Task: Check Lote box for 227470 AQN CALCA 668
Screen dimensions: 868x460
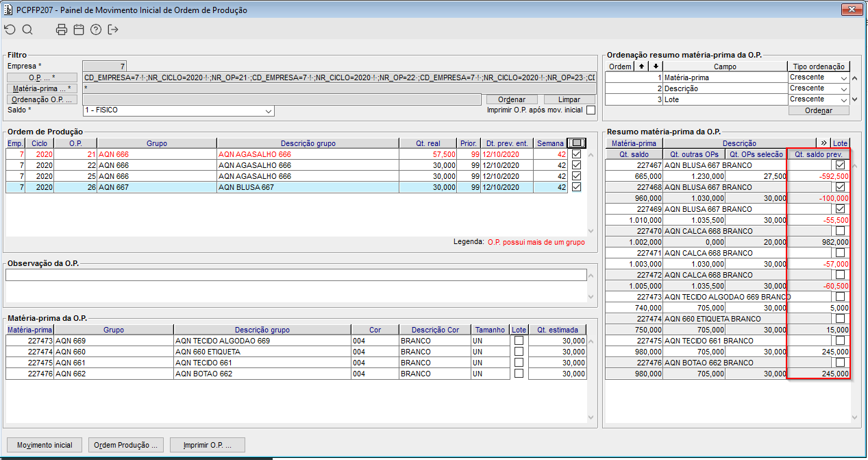Action: 840,231
